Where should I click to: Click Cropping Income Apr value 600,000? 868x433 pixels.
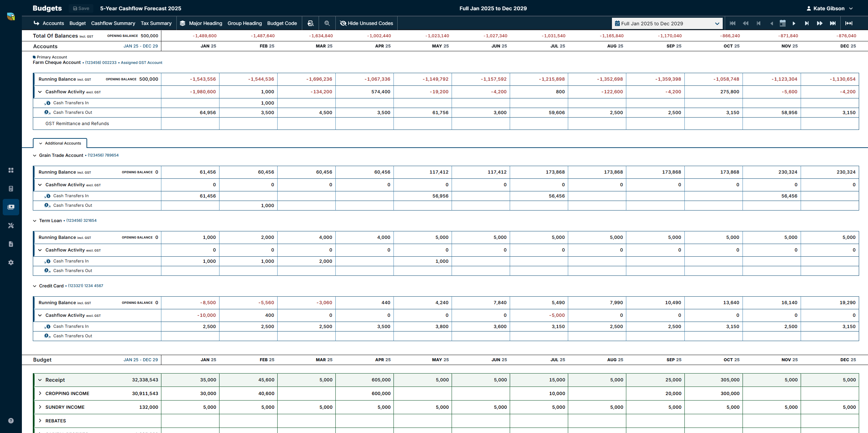pos(381,393)
